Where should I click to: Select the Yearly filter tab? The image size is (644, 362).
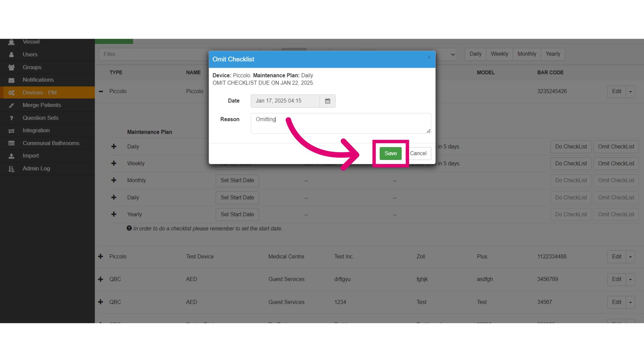(x=553, y=54)
